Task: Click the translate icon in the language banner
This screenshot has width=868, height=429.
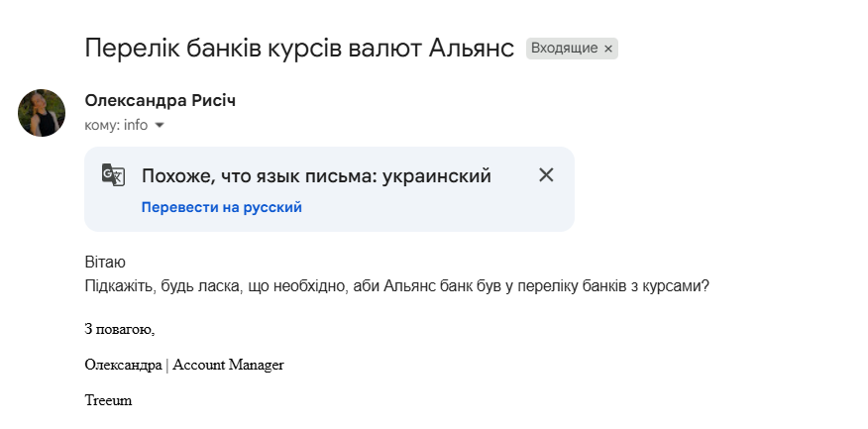Action: click(114, 175)
